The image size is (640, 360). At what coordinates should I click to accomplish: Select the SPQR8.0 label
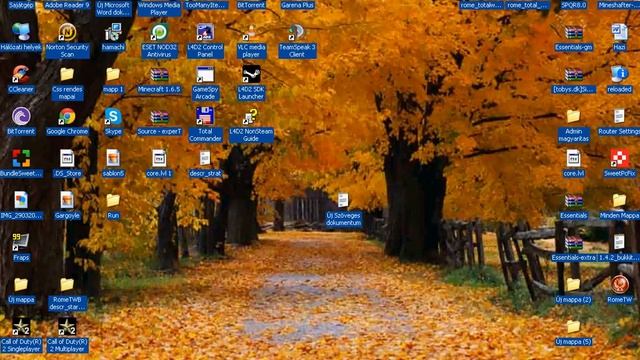(573, 5)
